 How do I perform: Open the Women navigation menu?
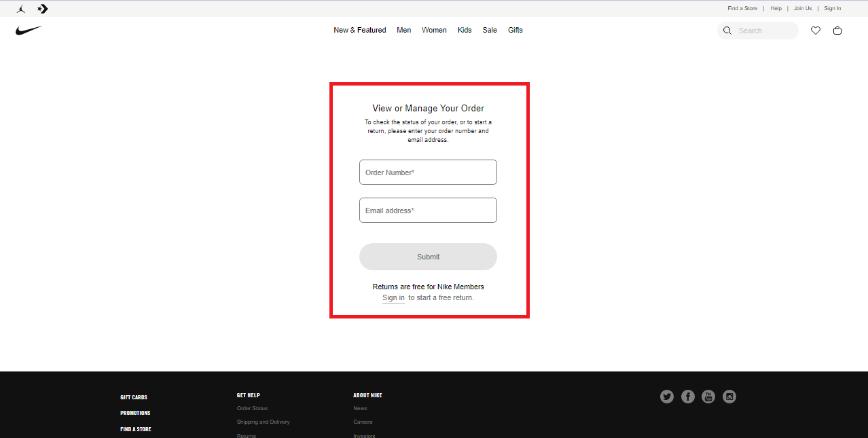[434, 30]
